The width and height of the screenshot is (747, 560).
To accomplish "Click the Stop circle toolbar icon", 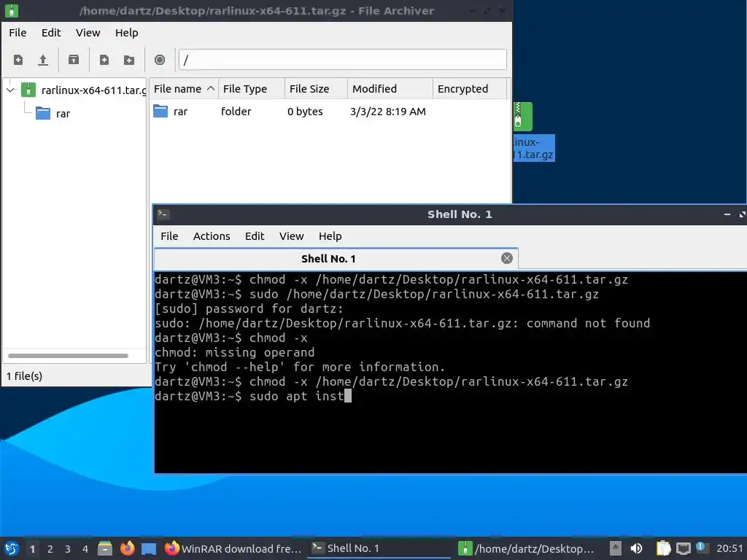I will coord(160,60).
